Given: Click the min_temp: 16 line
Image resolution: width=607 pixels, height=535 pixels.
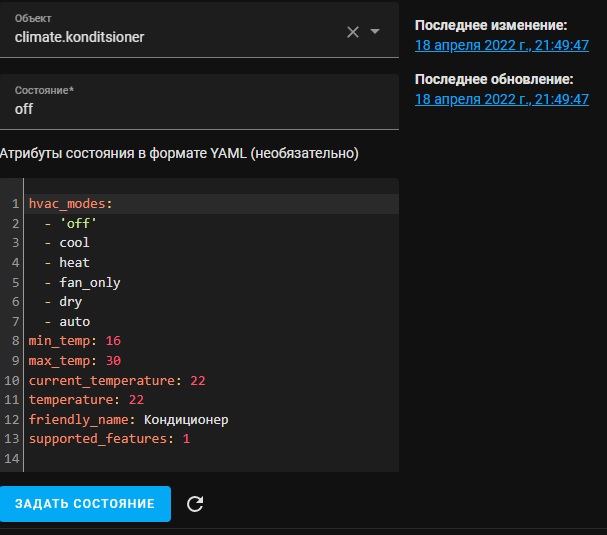Looking at the screenshot, I should [x=75, y=341].
